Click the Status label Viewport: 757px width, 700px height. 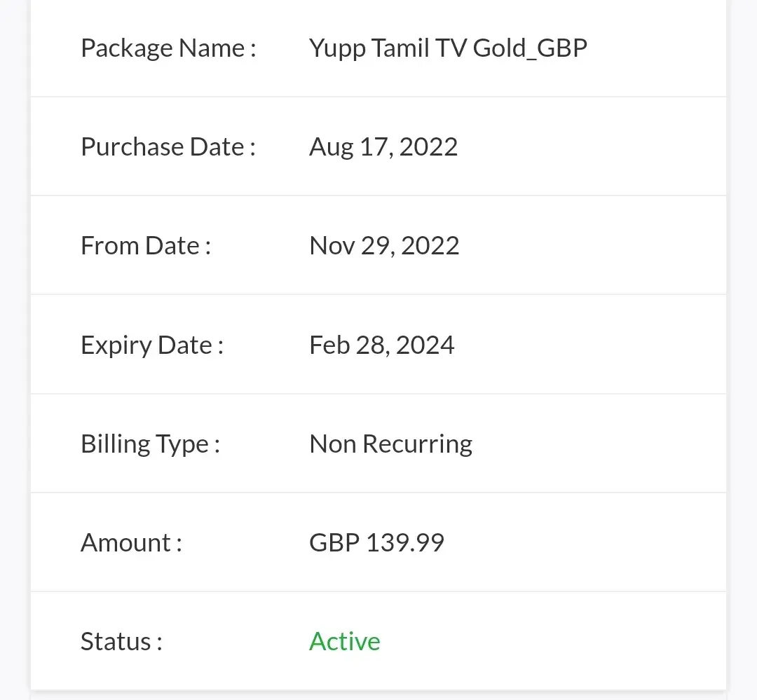[121, 642]
